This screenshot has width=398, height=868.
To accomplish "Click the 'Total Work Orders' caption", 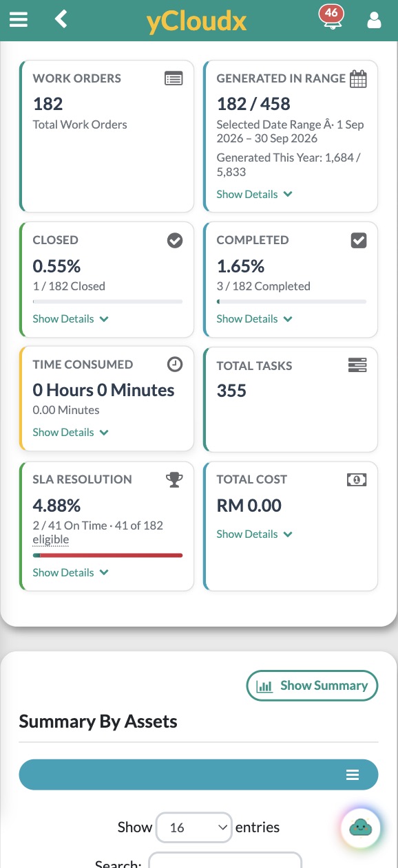I will coord(80,124).
